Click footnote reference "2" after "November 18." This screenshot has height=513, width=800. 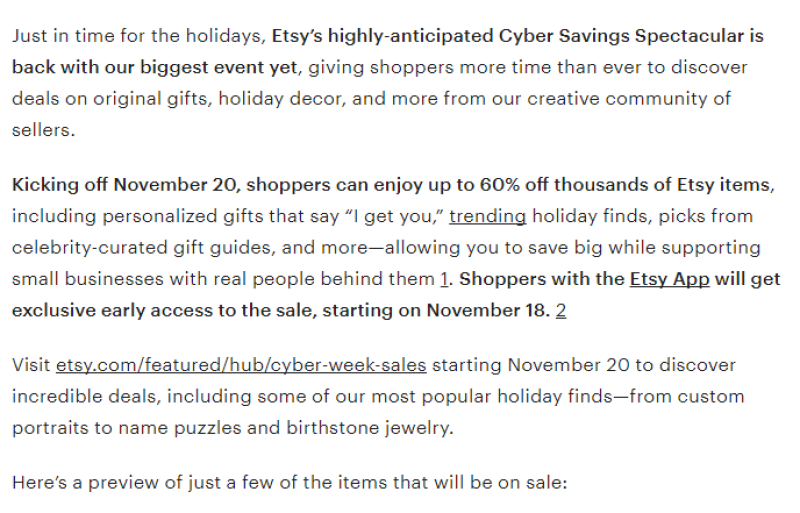tap(561, 310)
